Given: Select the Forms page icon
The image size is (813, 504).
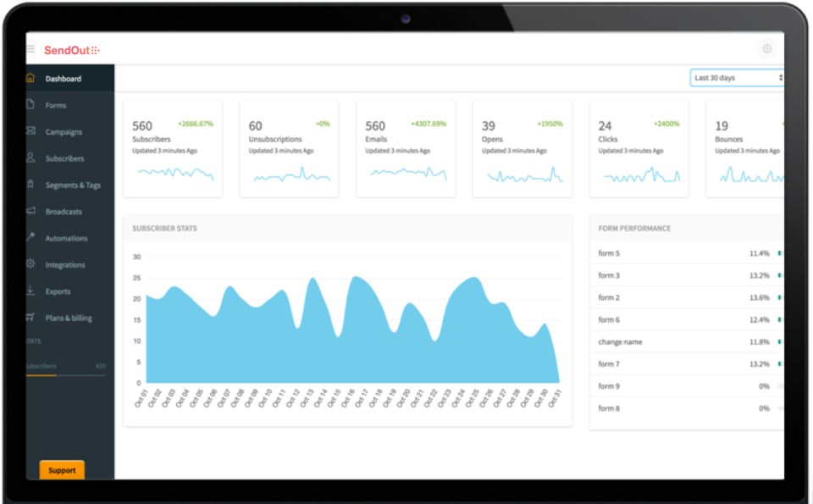Looking at the screenshot, I should click(32, 105).
